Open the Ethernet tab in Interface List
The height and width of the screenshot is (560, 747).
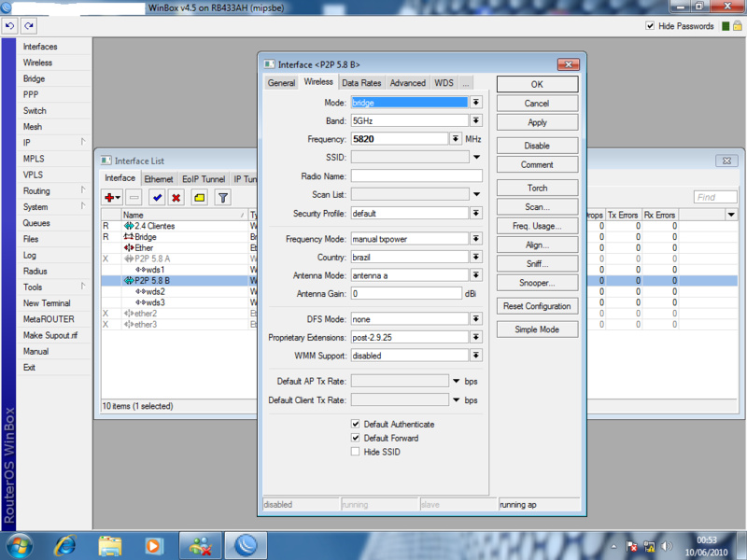pos(159,179)
